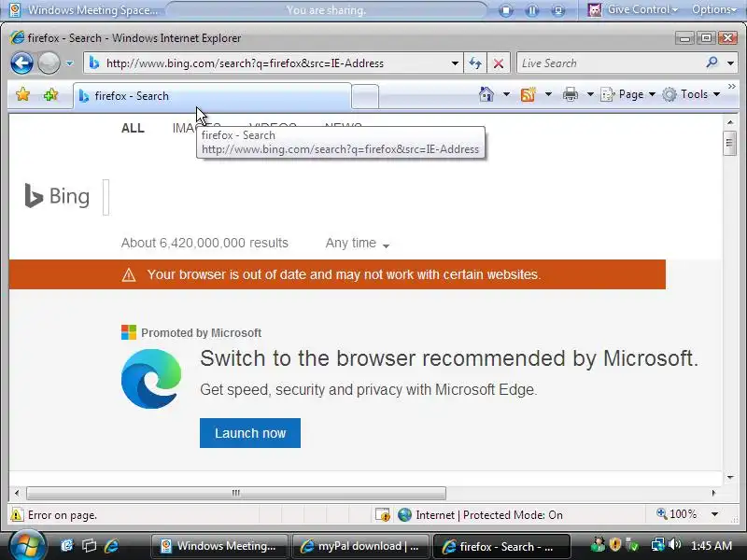Click the Home page icon
This screenshot has height=560, width=747.
click(486, 94)
